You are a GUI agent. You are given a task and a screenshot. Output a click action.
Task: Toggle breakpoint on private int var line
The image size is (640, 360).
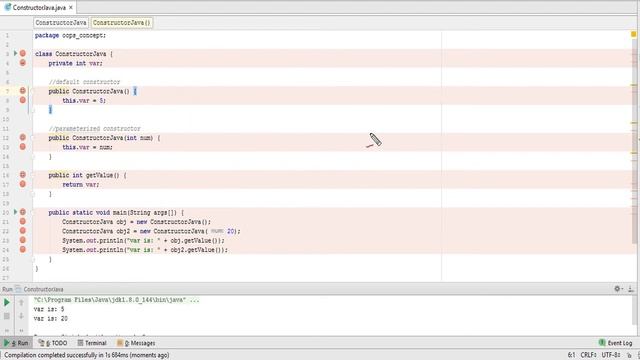tap(23, 63)
